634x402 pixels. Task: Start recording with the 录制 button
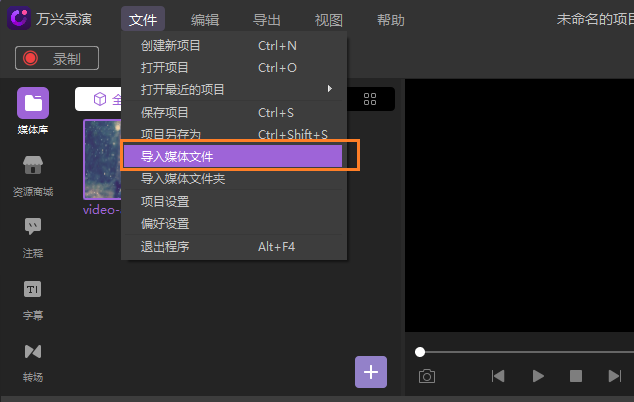57,58
